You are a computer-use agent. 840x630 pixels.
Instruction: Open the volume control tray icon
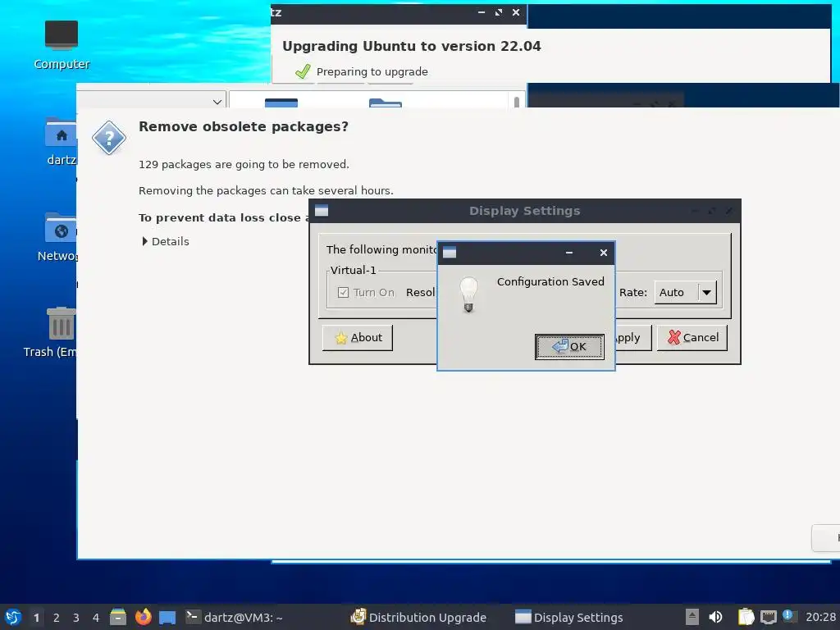(715, 617)
